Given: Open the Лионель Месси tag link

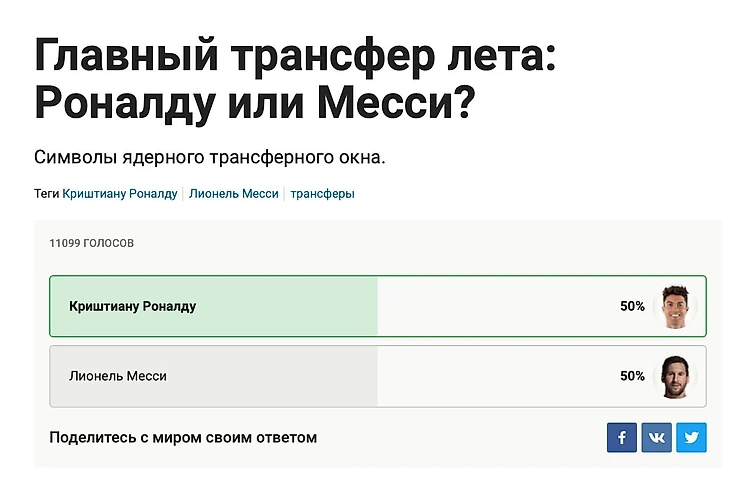Looking at the screenshot, I should tap(234, 194).
